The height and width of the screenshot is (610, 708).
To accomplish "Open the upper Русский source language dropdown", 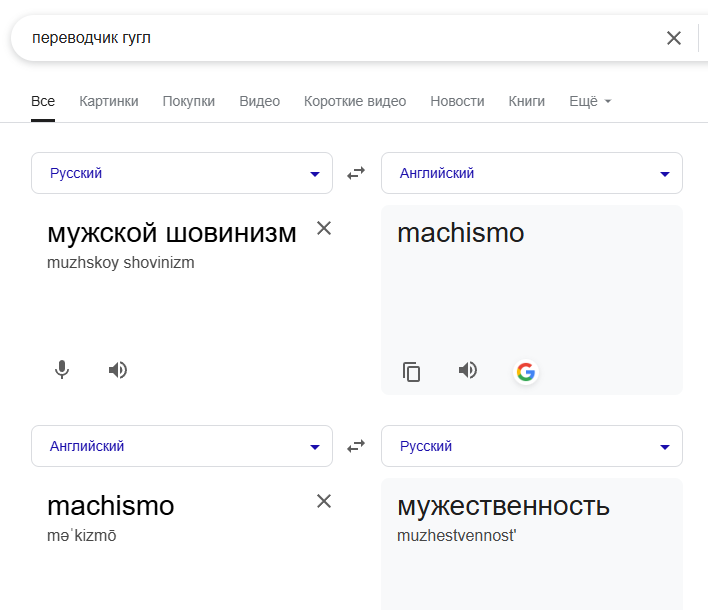I will 182,173.
